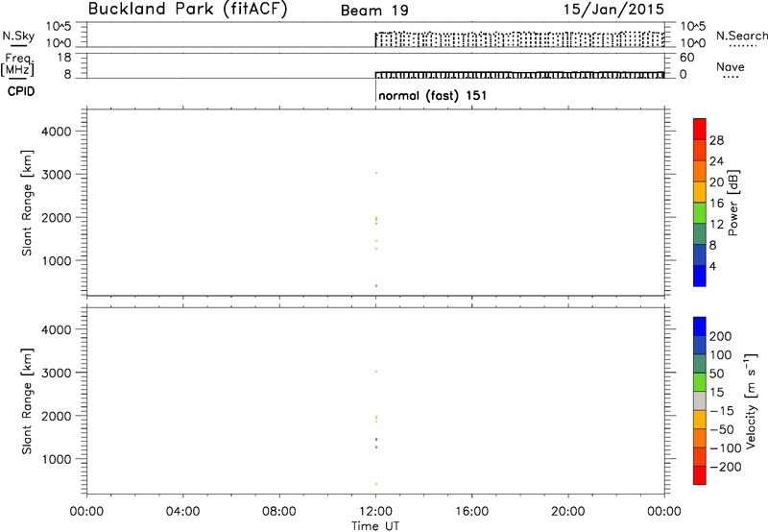The image size is (768, 532).
Task: Select the Slant Range axis title of velocity panel
Action: (x=27, y=401)
